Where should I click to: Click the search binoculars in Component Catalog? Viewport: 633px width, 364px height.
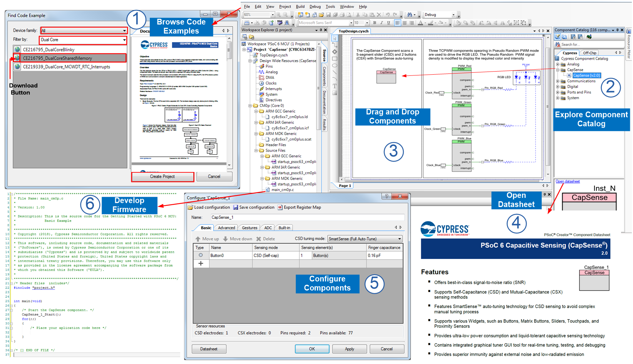(558, 45)
